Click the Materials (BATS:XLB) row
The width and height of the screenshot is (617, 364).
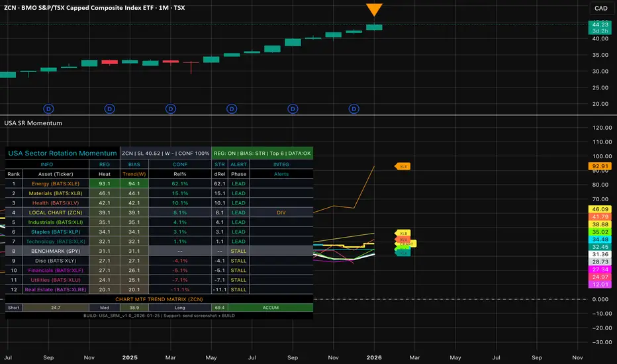[159, 193]
